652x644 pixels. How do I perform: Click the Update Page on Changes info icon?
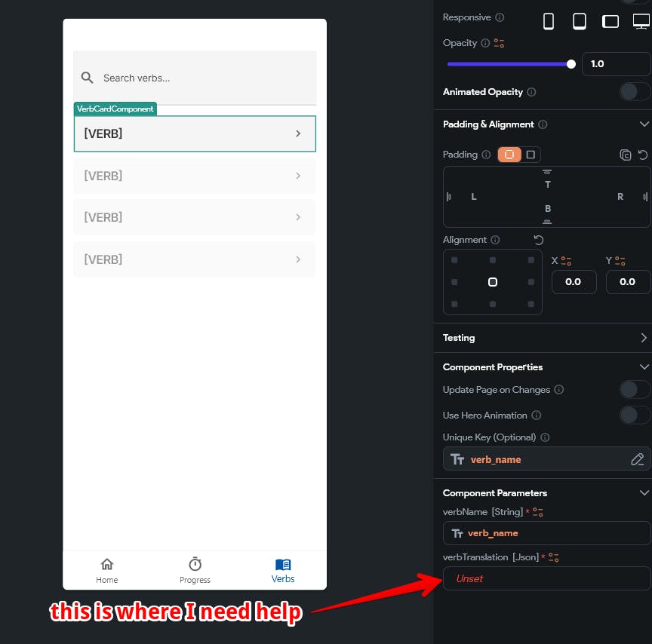pyautogui.click(x=559, y=390)
